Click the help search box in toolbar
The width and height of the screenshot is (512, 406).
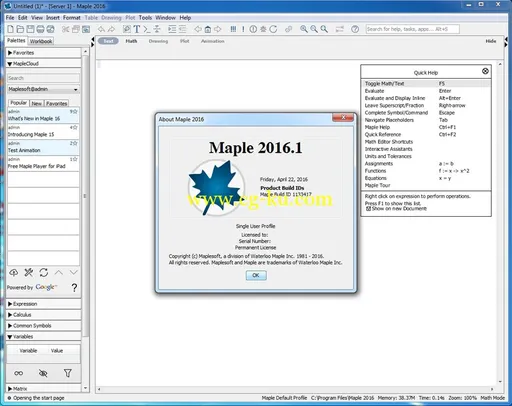(x=412, y=29)
